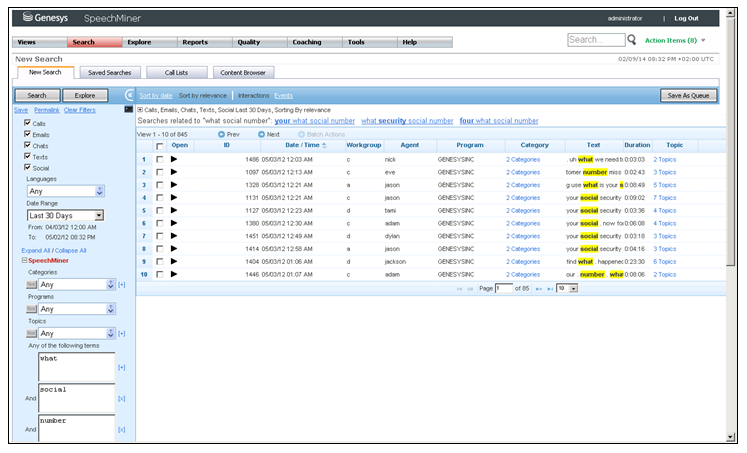
Task: Toggle the Emails filter checkbox
Action: click(x=28, y=134)
